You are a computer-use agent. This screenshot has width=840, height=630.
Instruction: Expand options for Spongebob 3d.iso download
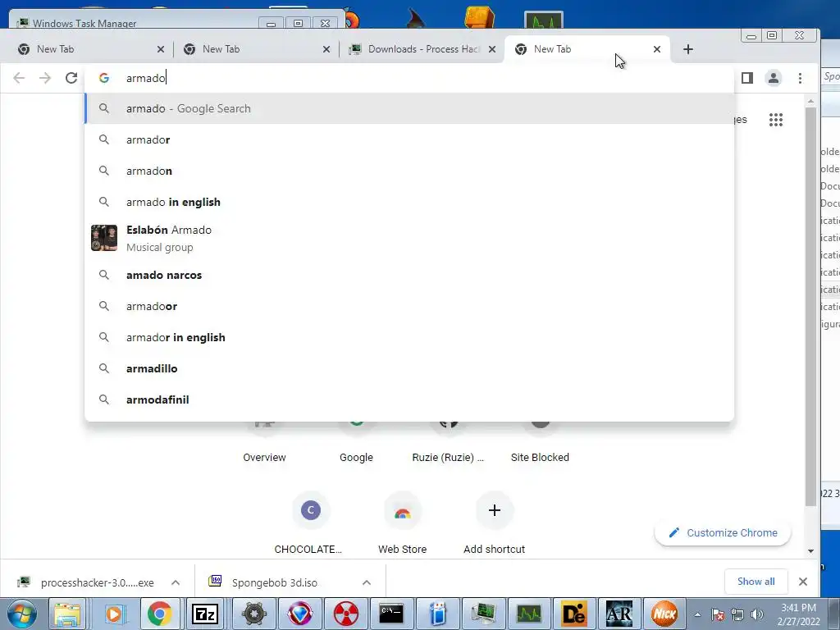click(367, 582)
